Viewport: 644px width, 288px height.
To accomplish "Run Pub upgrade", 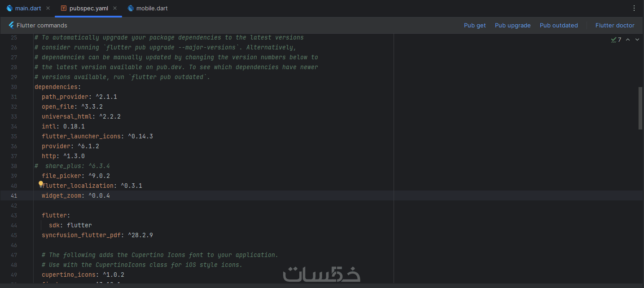I will [x=513, y=25].
